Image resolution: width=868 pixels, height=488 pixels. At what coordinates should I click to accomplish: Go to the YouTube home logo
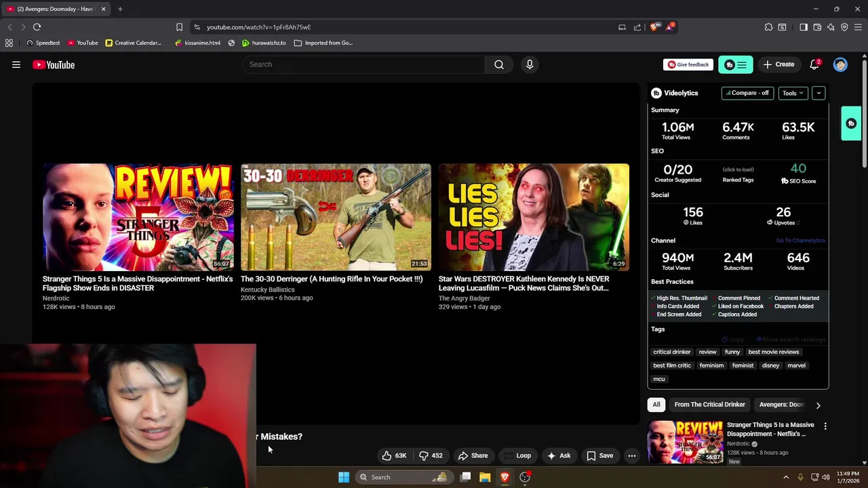pos(54,65)
